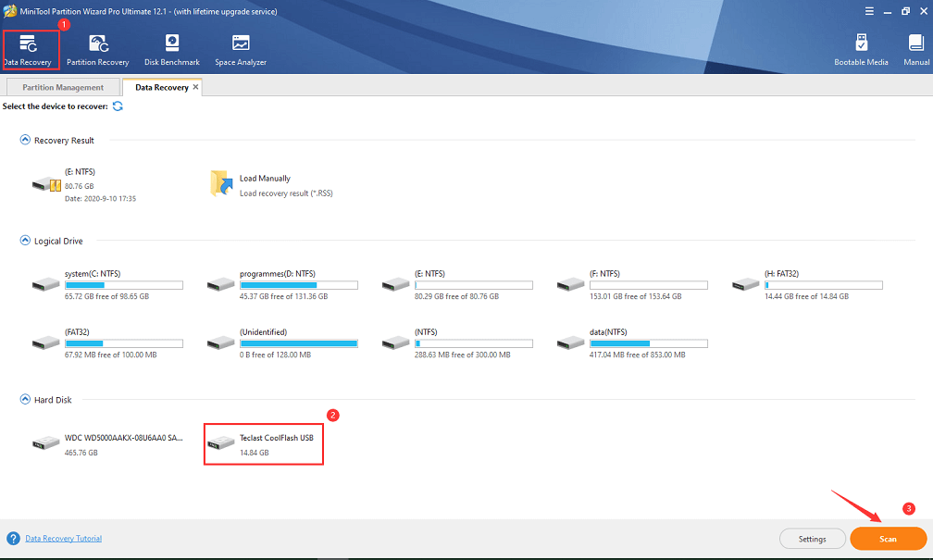Viewport: 933px width, 560px height.
Task: Click the help question mark icon
Action: click(13, 539)
